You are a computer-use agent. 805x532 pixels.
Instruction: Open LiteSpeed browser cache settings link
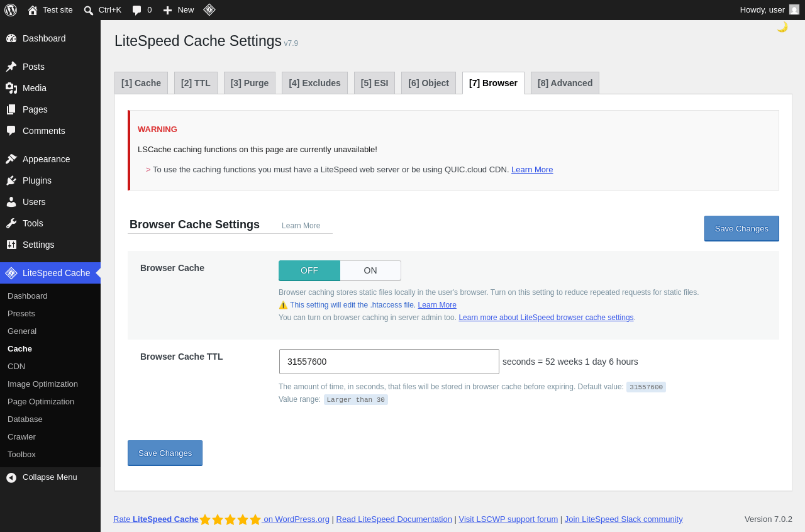tap(546, 318)
